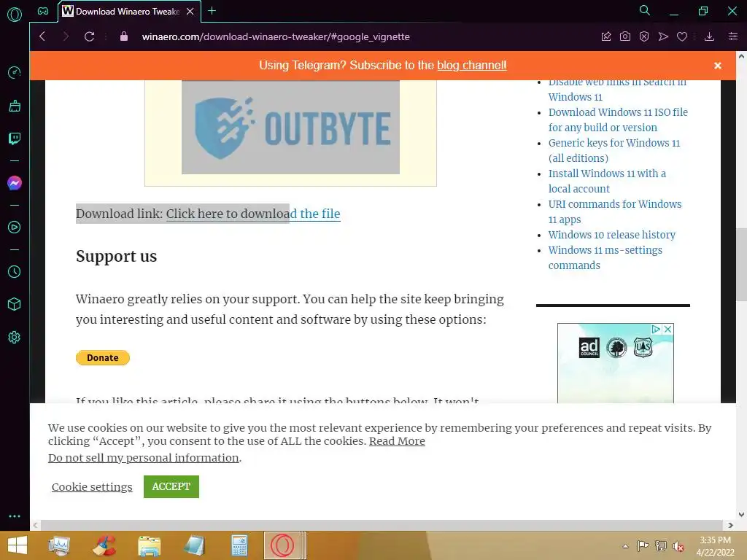Click the AdChoices triangle icon
747x560 pixels.
click(656, 329)
